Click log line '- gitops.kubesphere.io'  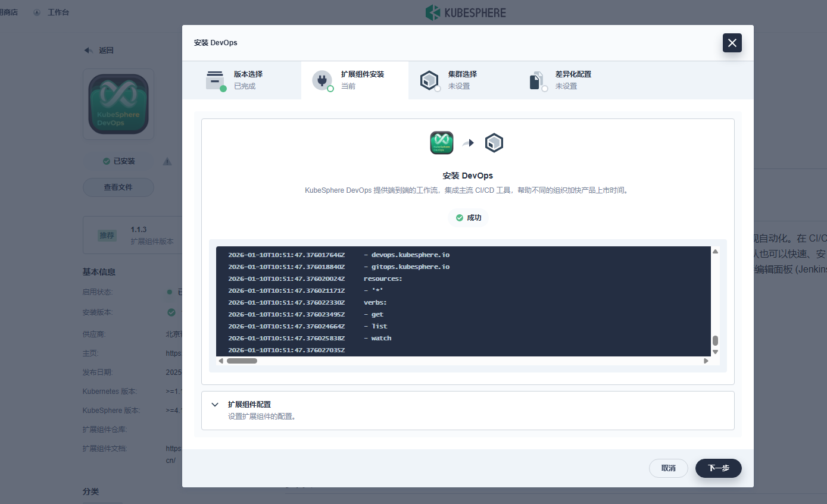point(407,267)
